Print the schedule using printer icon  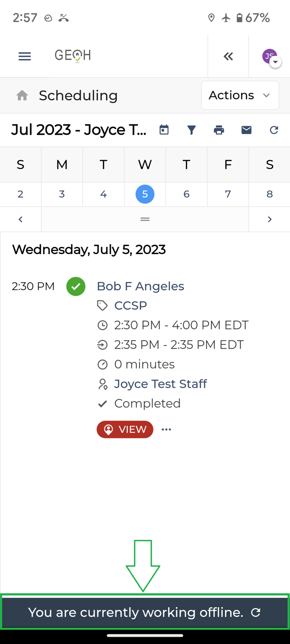point(219,130)
